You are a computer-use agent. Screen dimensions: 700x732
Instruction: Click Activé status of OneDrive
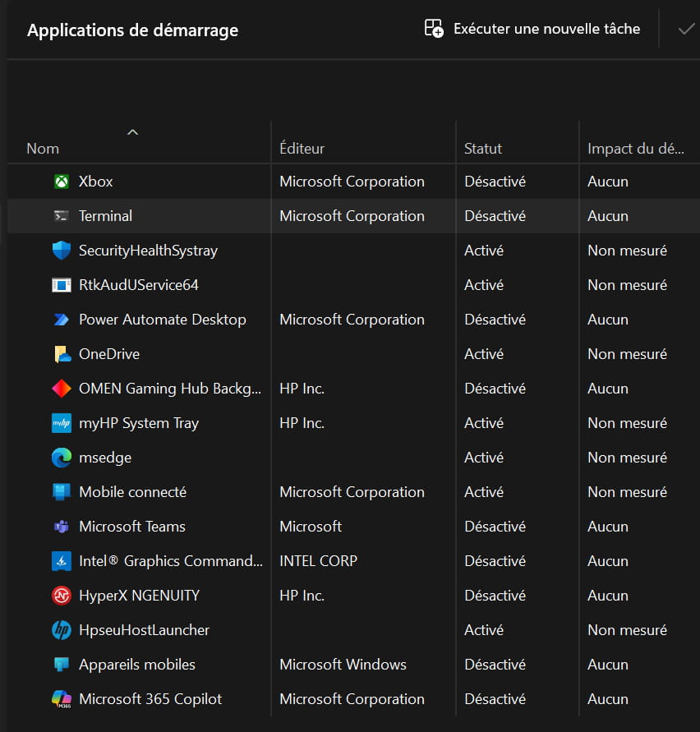[484, 354]
